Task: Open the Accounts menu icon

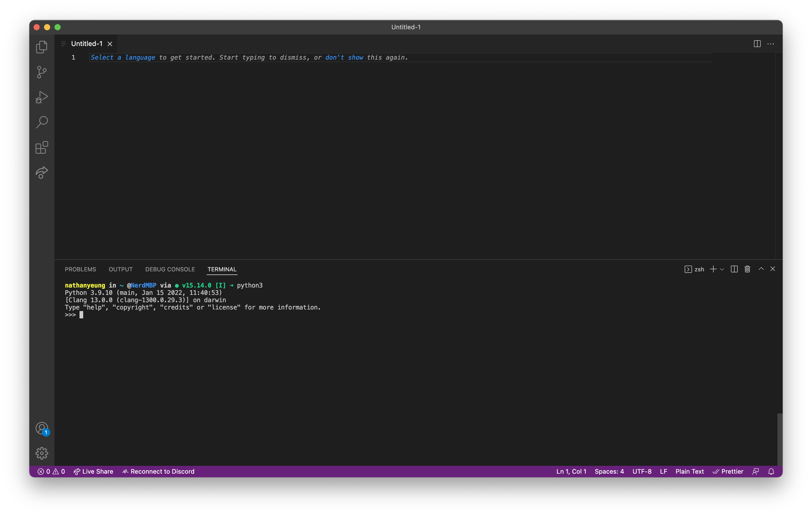Action: click(x=42, y=429)
